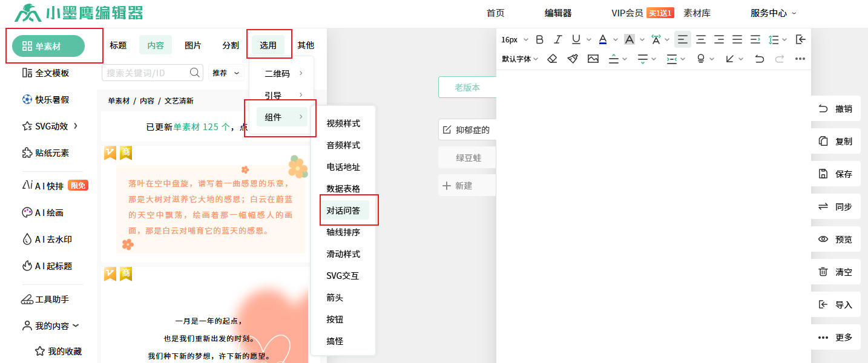Screen dimensions: 868x363
Task: Switch to the 图片 tab
Action: (x=193, y=45)
